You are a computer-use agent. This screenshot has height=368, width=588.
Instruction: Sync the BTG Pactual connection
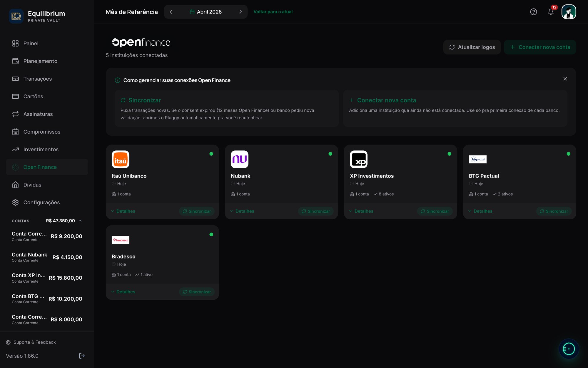(554, 211)
